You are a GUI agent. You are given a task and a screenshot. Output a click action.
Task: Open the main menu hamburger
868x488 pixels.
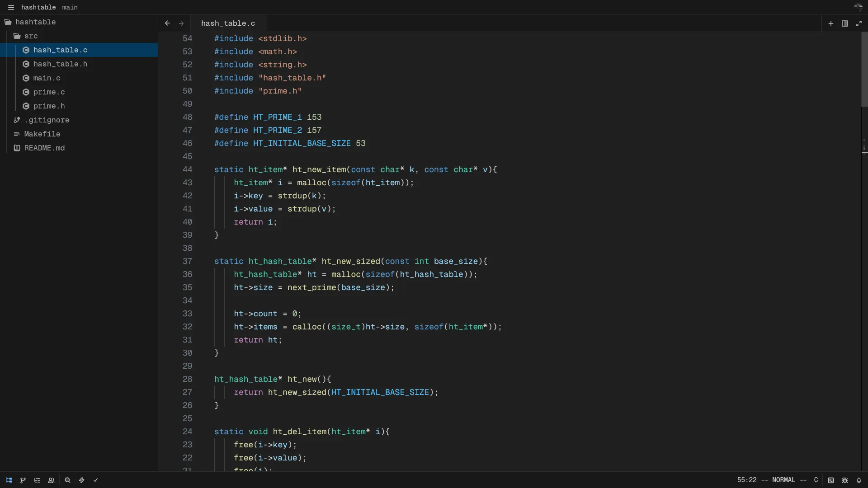coord(11,7)
